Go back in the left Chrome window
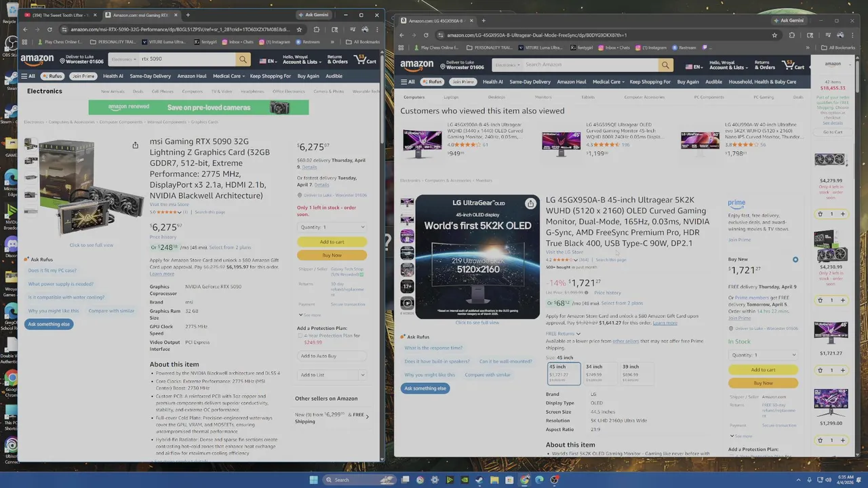This screenshot has height=488, width=868. pos(25,29)
